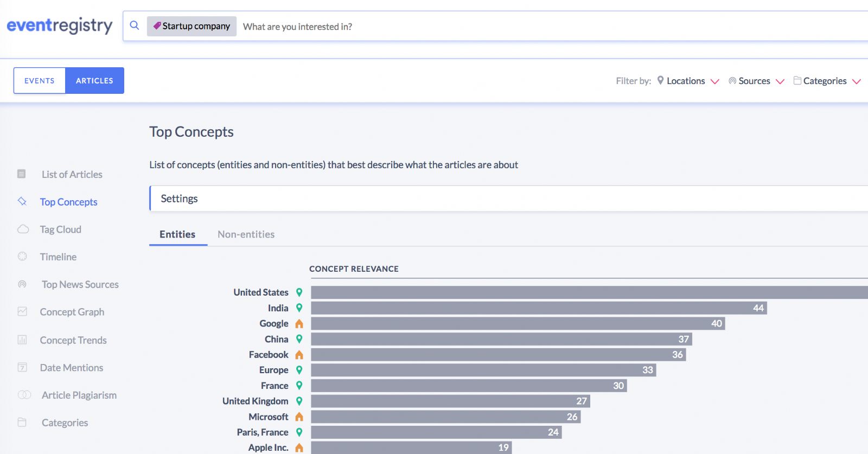Go to the eventregistry home logo
This screenshot has width=868, height=454.
(60, 25)
